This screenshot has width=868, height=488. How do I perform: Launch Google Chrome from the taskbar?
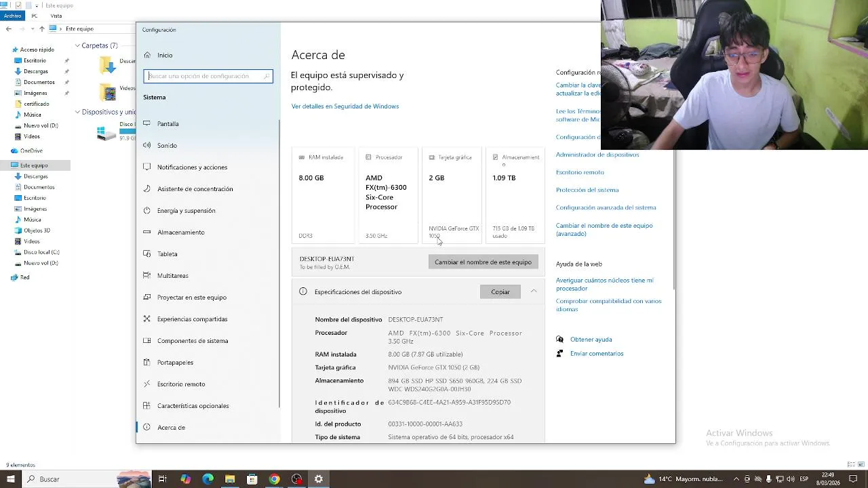pos(274,479)
